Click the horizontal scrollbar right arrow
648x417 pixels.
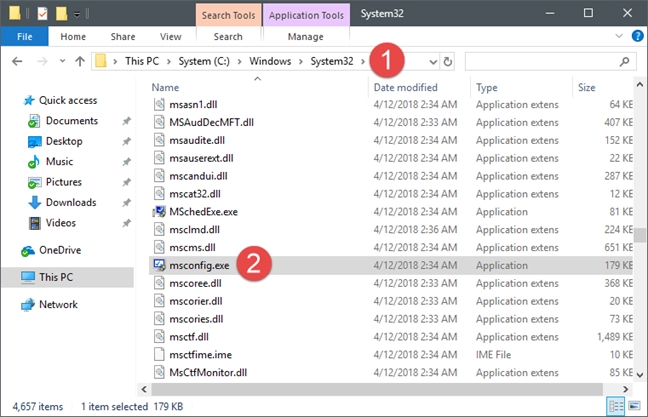pos(625,389)
